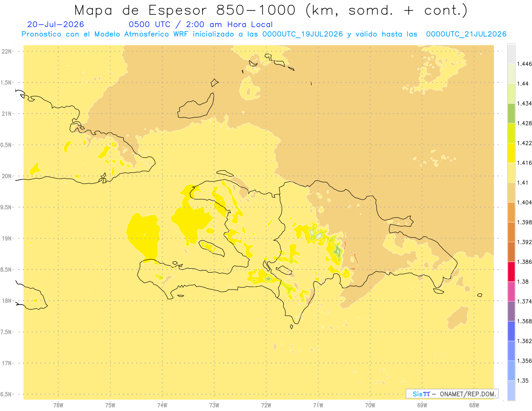Click the longitude label "73W"
Viewport: 532px width, 411px height.
click(214, 405)
